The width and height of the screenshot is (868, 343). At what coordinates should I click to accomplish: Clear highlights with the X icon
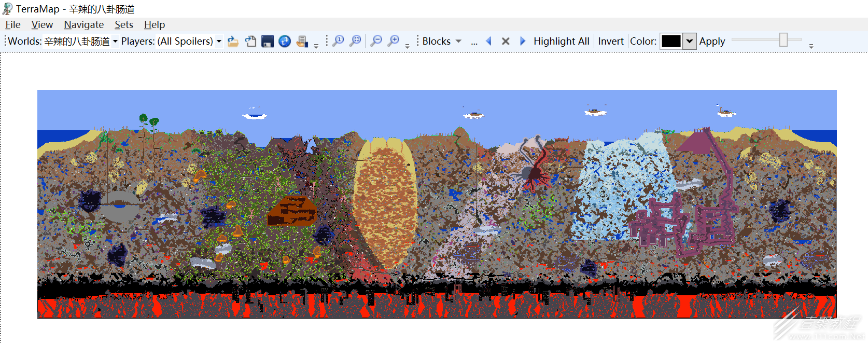(x=506, y=41)
